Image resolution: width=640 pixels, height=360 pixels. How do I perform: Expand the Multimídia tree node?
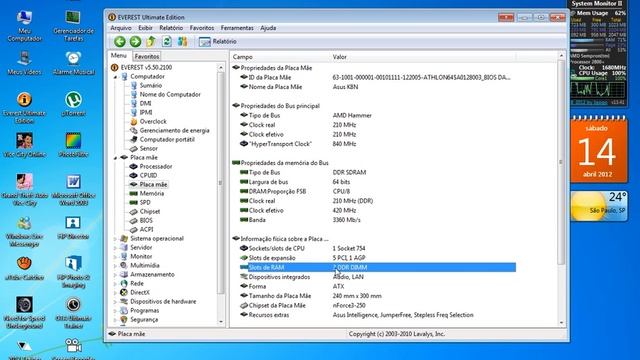[115, 265]
